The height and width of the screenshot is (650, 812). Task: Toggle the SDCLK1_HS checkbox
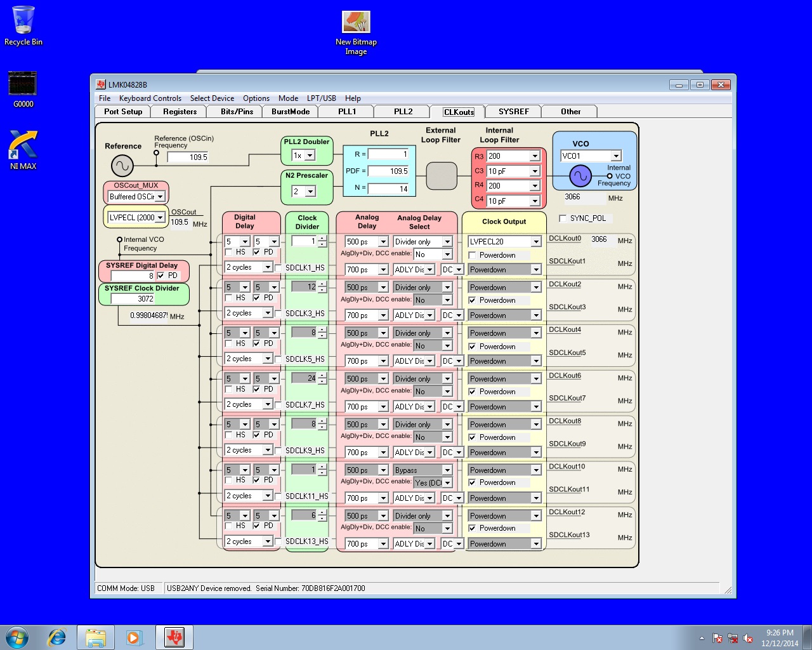coord(278,268)
